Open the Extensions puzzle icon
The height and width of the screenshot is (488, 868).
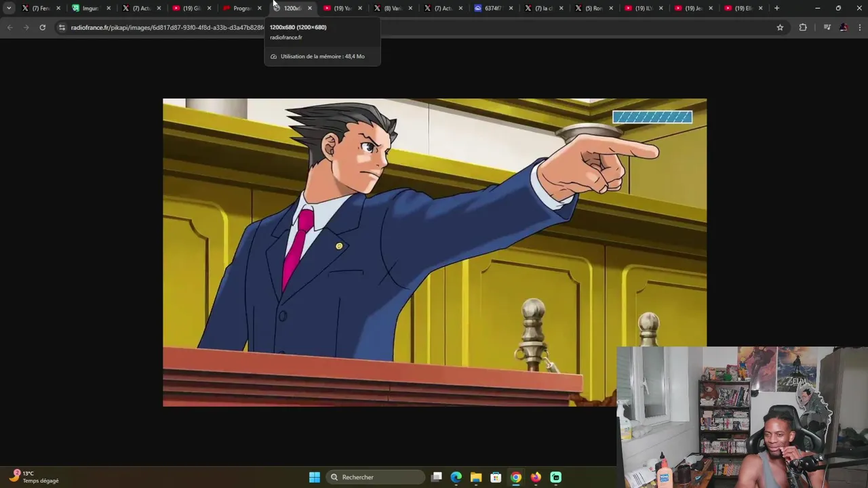pos(803,27)
